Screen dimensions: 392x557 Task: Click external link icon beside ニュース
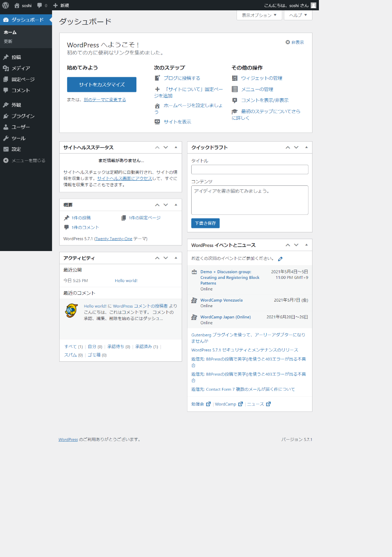(x=268, y=404)
